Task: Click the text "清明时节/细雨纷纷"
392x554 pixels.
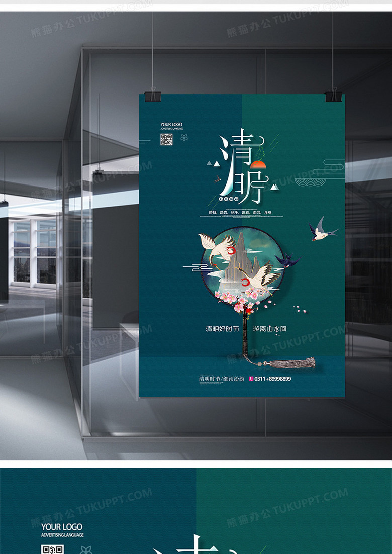Action: [222, 379]
